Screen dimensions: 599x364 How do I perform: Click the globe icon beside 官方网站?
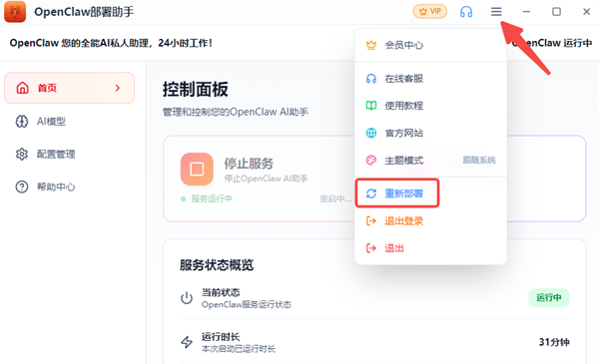pos(371,133)
